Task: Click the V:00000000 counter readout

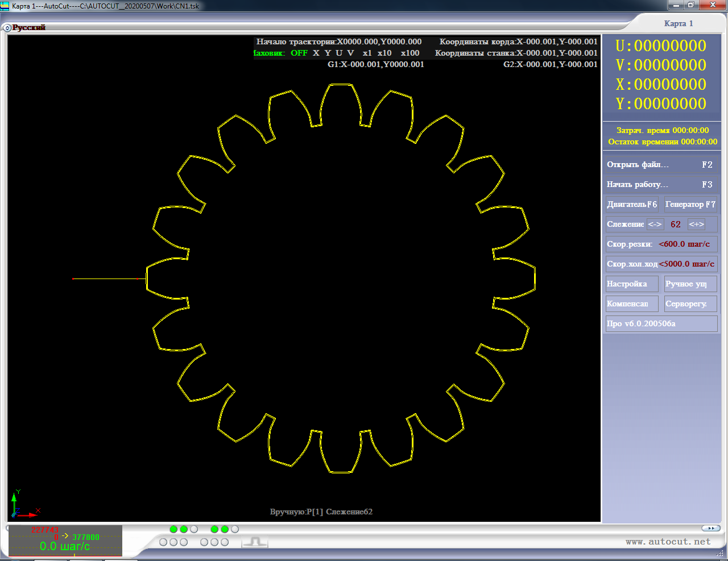Action: [661, 65]
